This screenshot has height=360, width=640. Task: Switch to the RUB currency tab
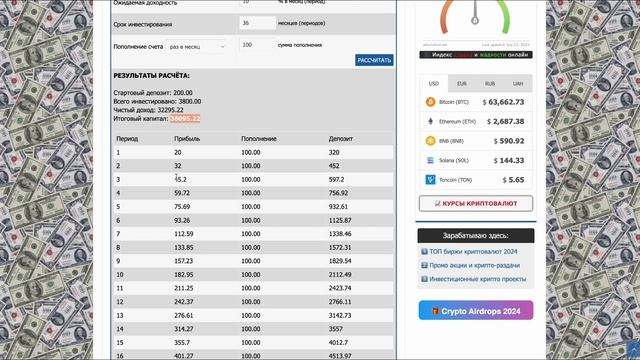[x=490, y=84]
